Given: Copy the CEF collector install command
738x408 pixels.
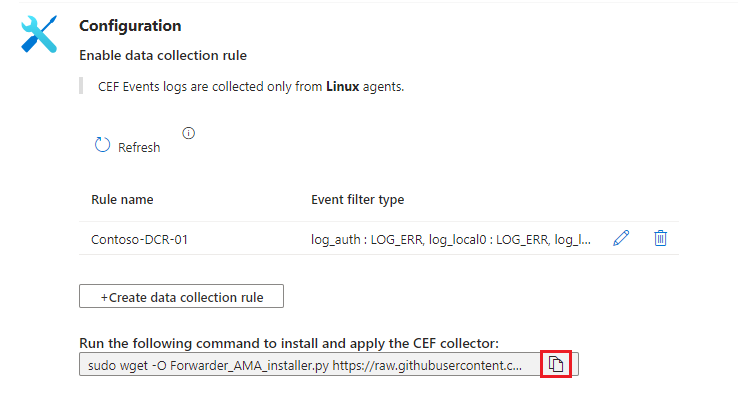Looking at the screenshot, I should 556,365.
